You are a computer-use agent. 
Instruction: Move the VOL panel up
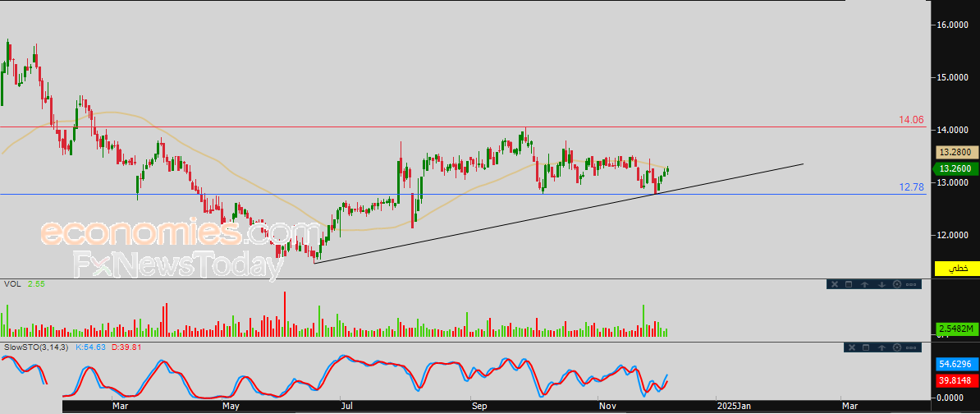pyautogui.click(x=864, y=284)
